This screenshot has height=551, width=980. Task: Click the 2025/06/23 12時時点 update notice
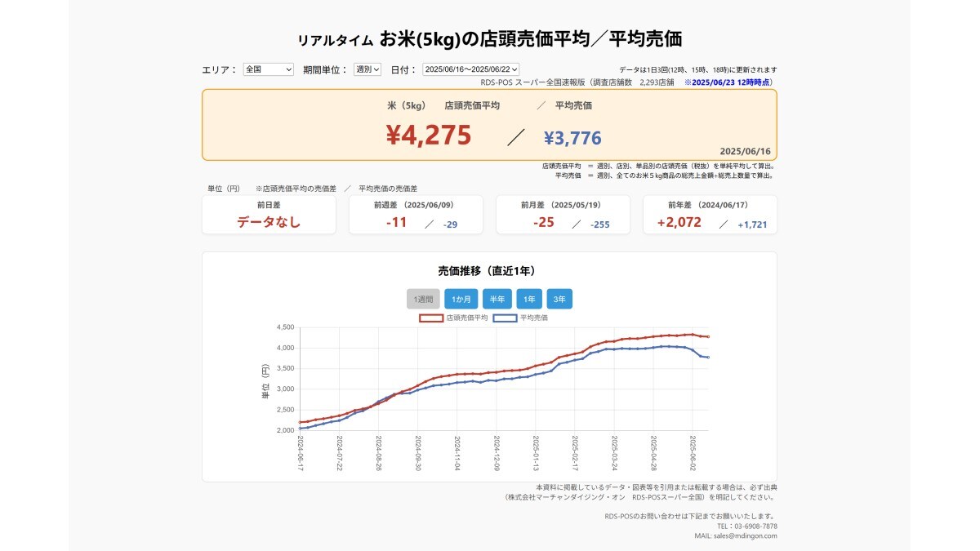pyautogui.click(x=729, y=83)
